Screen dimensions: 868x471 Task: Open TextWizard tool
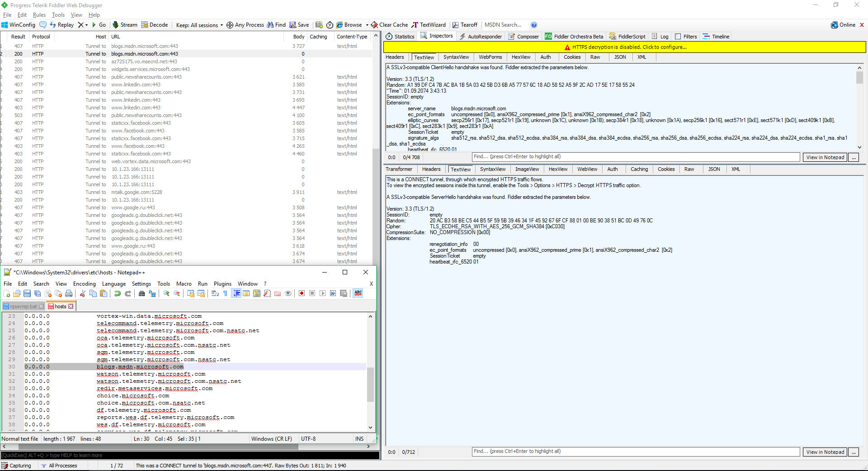(x=429, y=25)
